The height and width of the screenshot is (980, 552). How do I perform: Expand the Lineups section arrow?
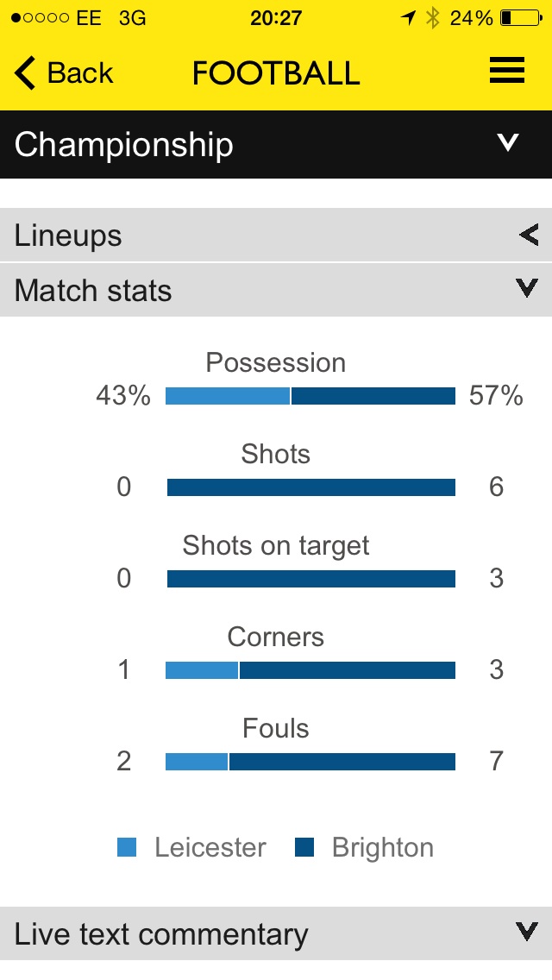click(x=529, y=235)
